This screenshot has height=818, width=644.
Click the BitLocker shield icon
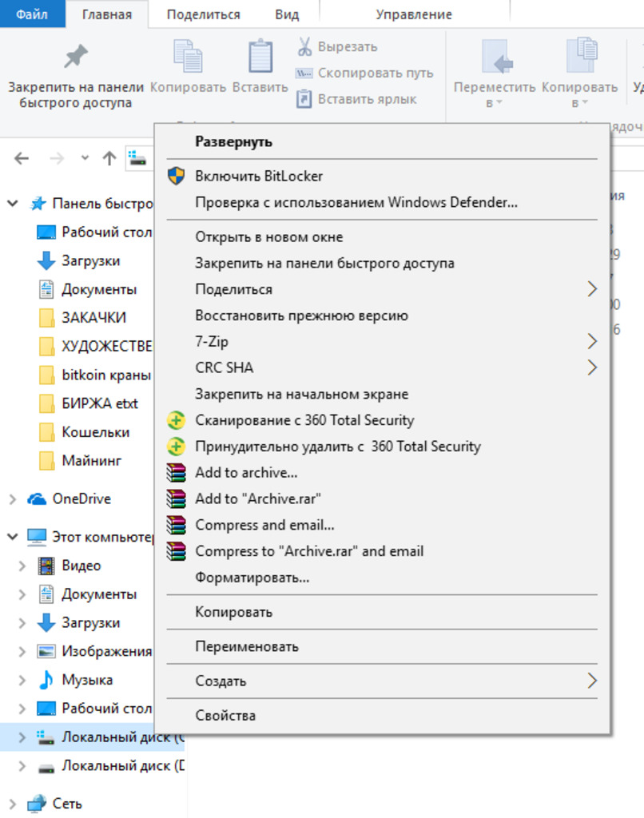[176, 176]
